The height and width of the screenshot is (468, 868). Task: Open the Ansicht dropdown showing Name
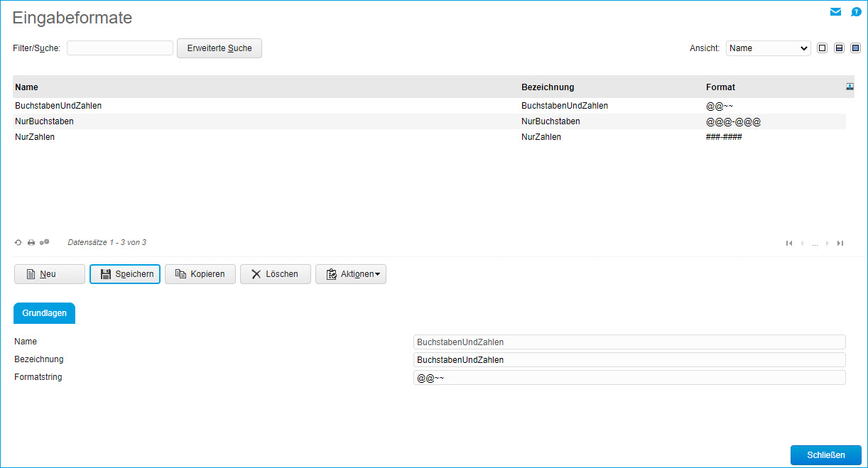click(768, 48)
